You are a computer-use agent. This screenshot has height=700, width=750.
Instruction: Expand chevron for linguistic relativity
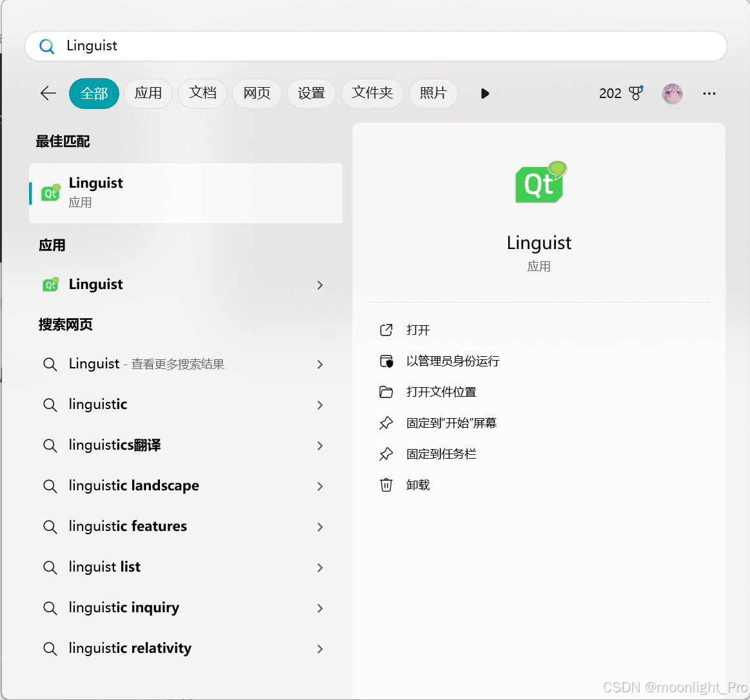click(x=320, y=649)
